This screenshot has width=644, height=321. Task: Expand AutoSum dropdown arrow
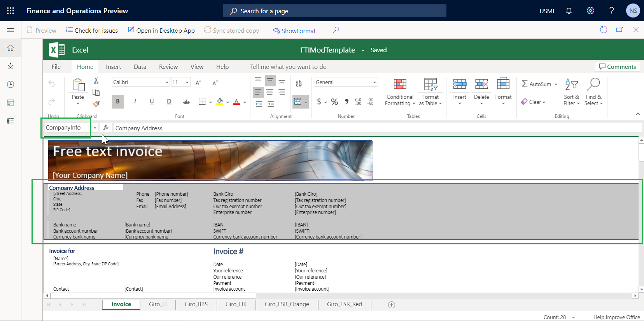tap(556, 84)
